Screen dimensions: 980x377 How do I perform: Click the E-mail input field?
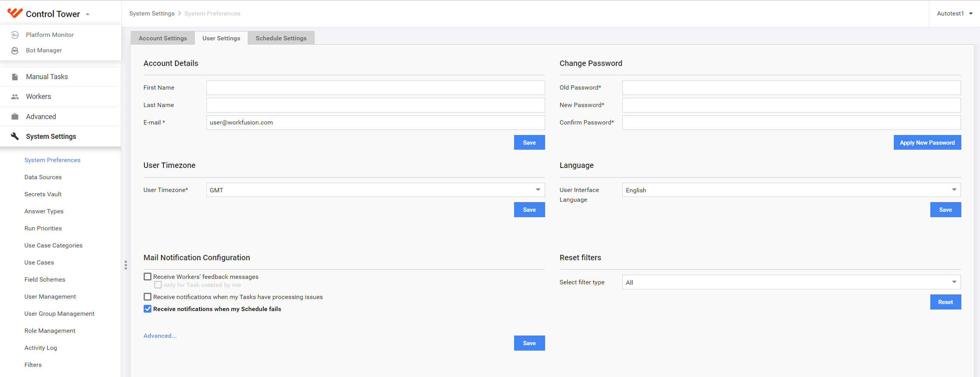tap(375, 123)
